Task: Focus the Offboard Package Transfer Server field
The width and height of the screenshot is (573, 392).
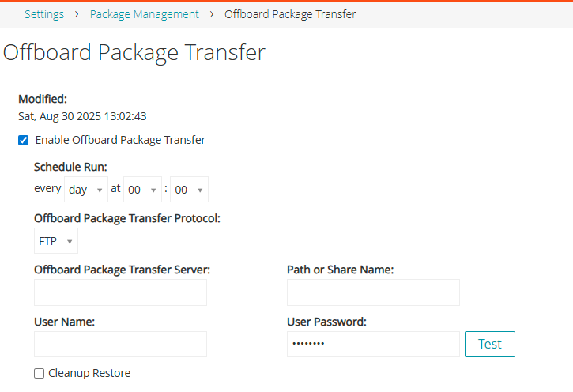Action: coord(120,292)
